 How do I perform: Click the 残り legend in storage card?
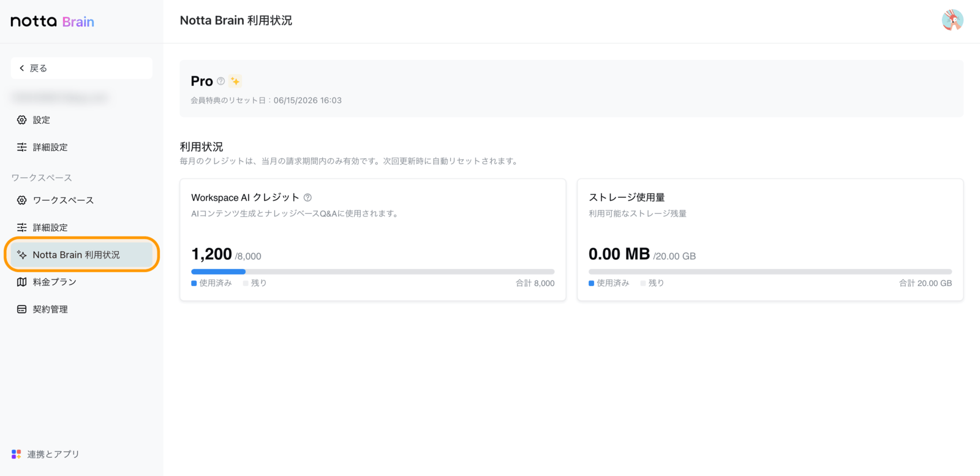652,283
